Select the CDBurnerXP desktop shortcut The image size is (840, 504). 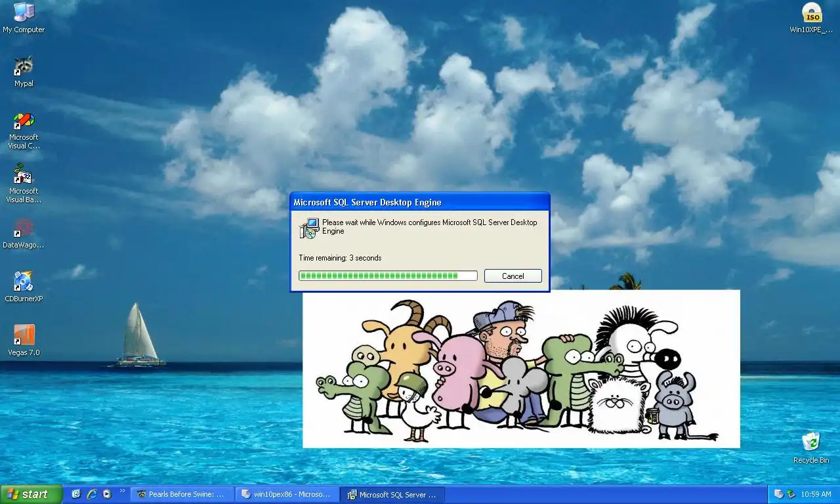[24, 287]
